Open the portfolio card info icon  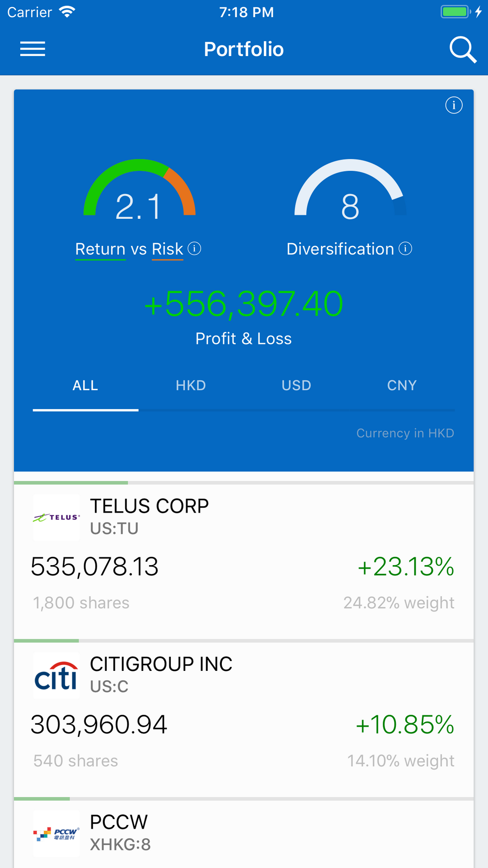click(x=454, y=105)
